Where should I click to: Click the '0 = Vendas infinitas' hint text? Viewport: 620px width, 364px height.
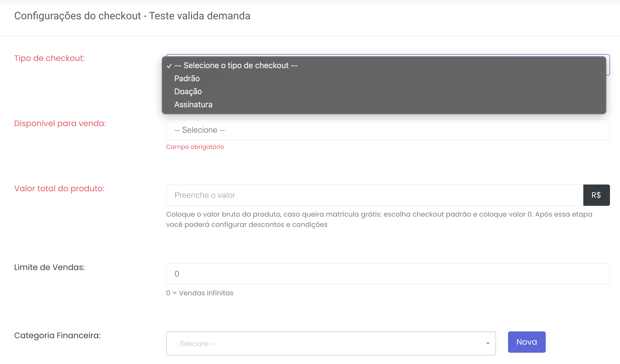click(200, 293)
